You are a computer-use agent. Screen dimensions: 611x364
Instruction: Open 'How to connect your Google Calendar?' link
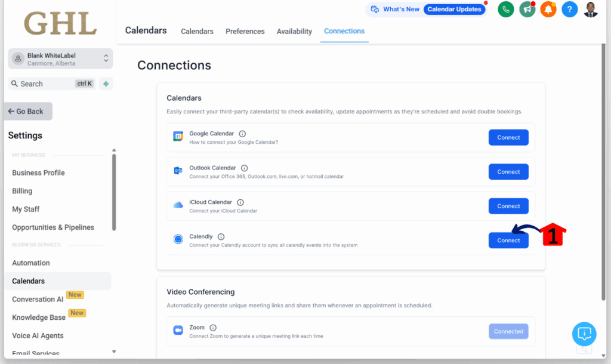(234, 142)
